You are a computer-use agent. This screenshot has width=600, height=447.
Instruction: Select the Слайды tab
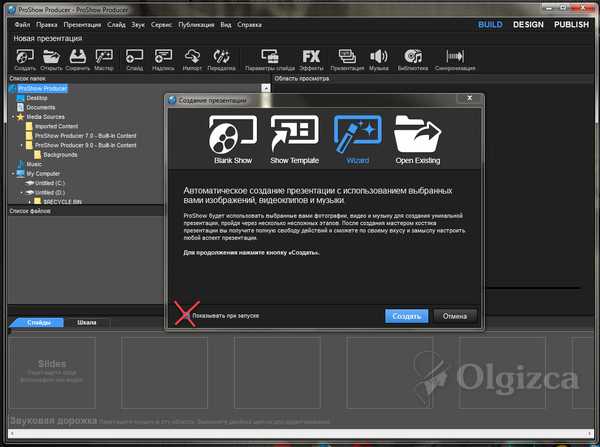click(x=39, y=323)
